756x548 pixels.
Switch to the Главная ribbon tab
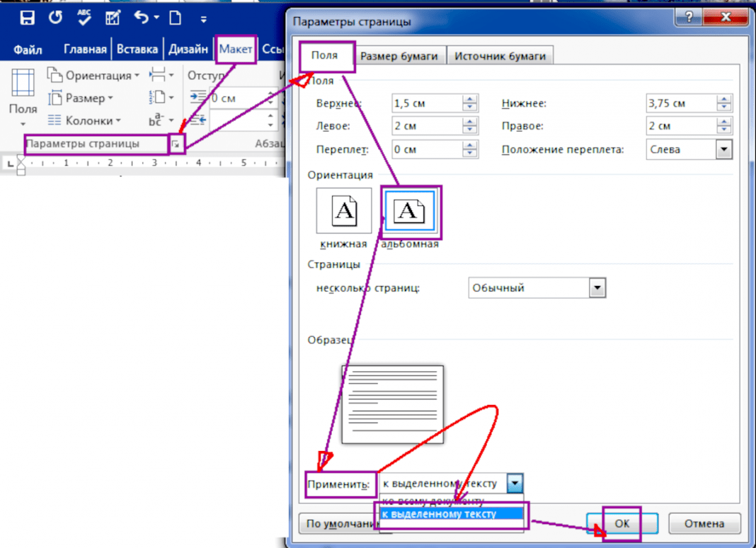(x=85, y=49)
